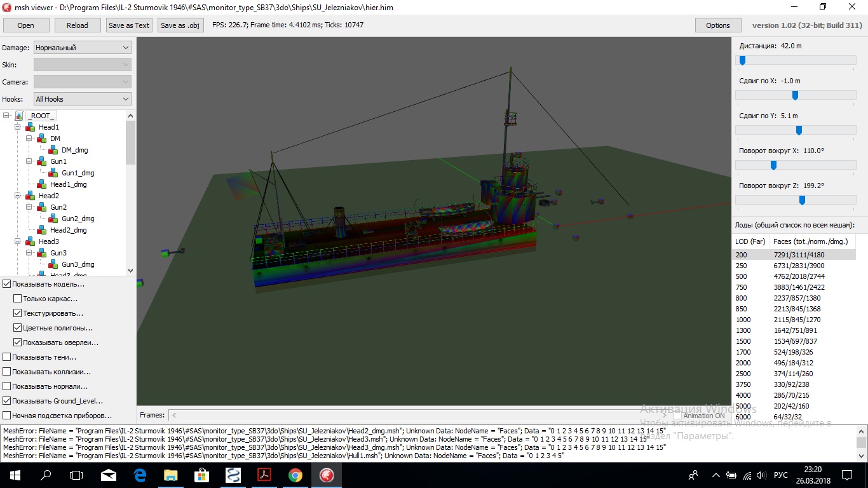Select the Gun3 item in hierarchy tree
The width and height of the screenshot is (868, 488).
pyautogui.click(x=58, y=253)
